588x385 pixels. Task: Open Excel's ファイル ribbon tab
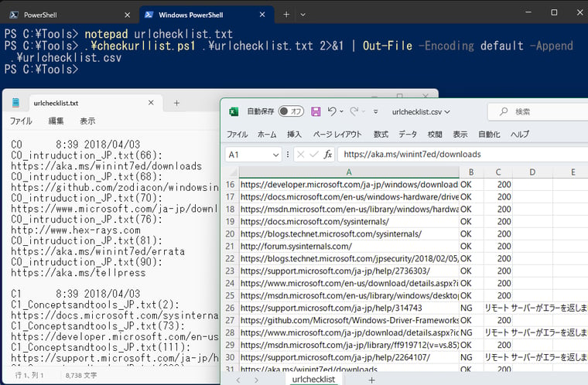237,135
